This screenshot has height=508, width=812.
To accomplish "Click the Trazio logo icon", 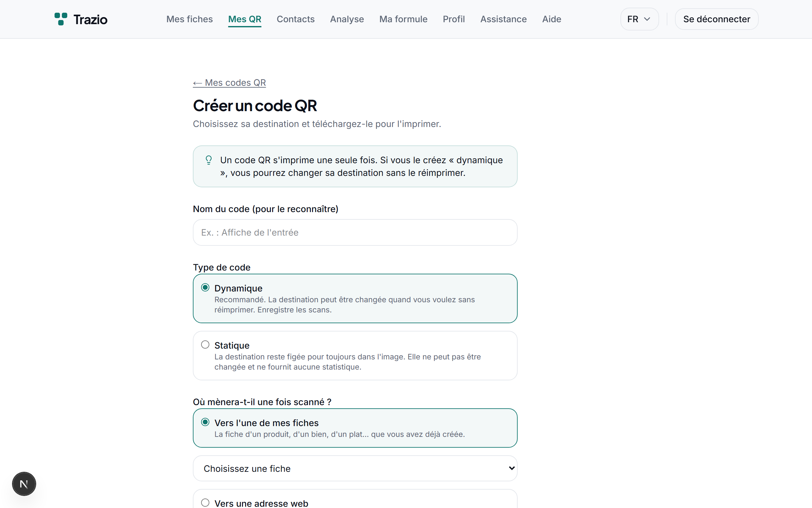I will coord(61,19).
